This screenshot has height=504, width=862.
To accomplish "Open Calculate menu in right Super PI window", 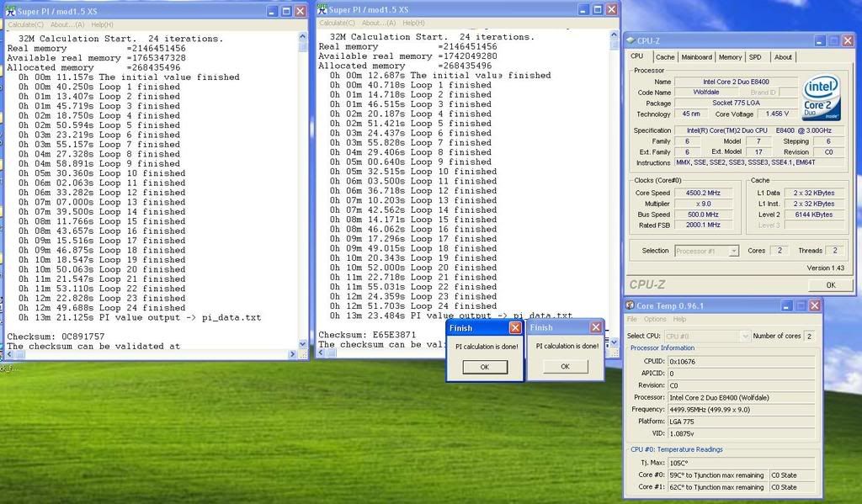I will [337, 23].
